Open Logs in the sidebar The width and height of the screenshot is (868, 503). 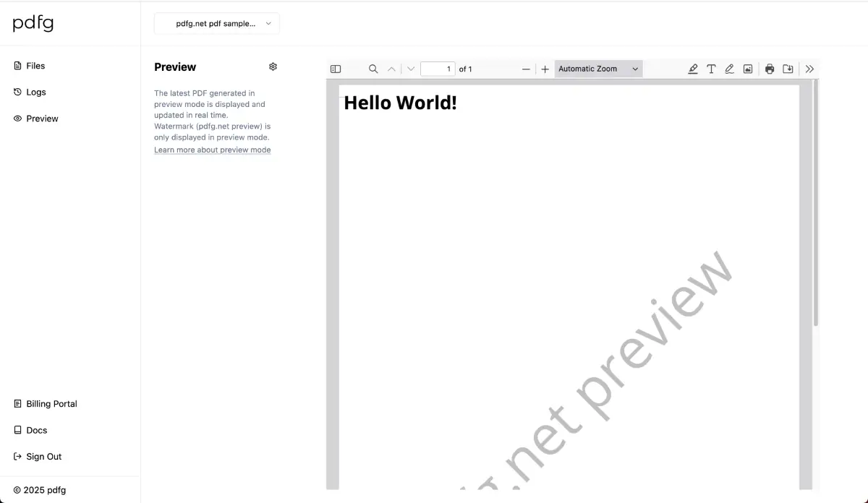(36, 93)
